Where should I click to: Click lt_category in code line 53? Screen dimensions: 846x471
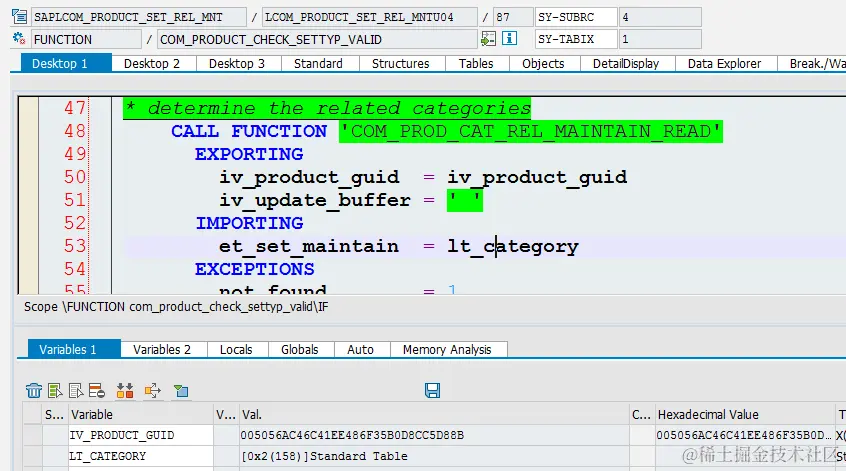[513, 247]
